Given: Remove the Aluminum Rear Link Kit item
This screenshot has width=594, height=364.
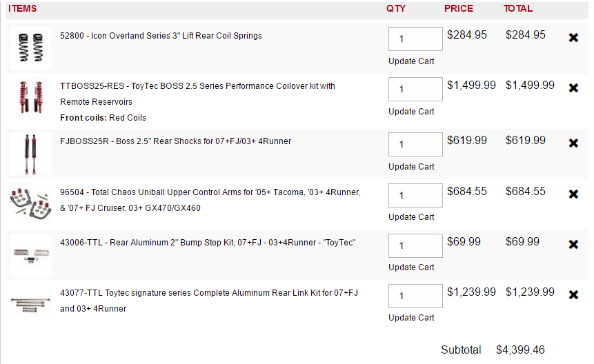Looking at the screenshot, I should pyautogui.click(x=573, y=295).
